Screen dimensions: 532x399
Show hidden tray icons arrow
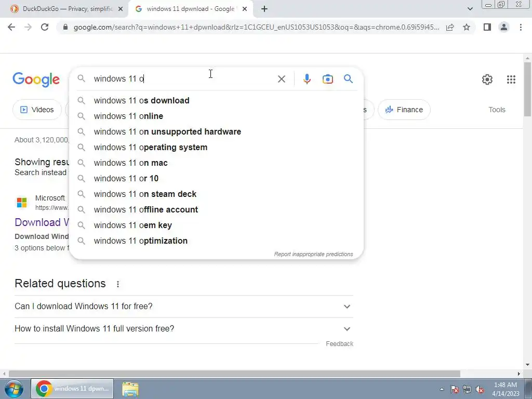[x=442, y=389]
